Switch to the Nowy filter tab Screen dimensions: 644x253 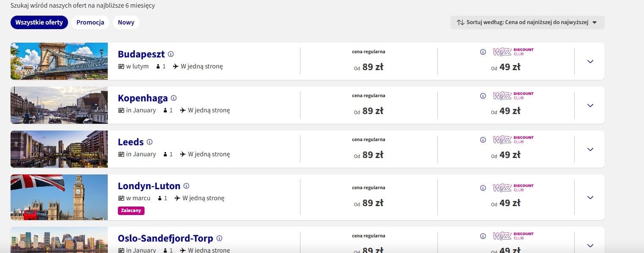point(126,22)
